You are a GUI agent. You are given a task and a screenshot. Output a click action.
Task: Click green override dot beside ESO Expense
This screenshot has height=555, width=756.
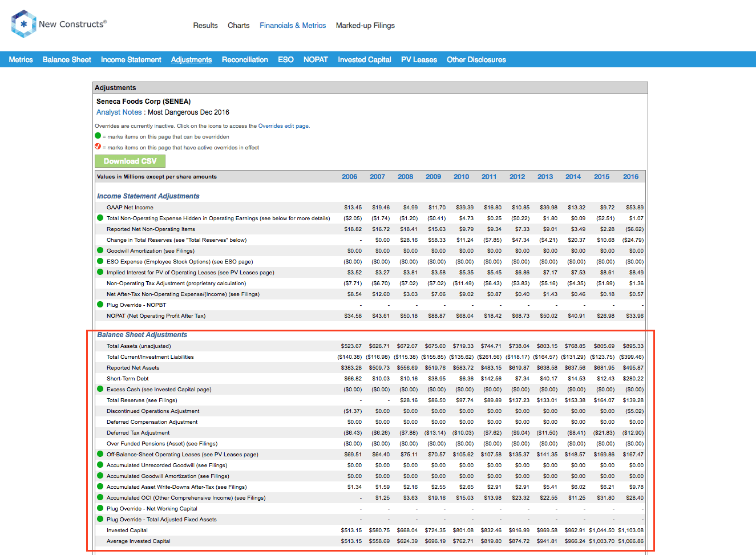[x=100, y=261]
